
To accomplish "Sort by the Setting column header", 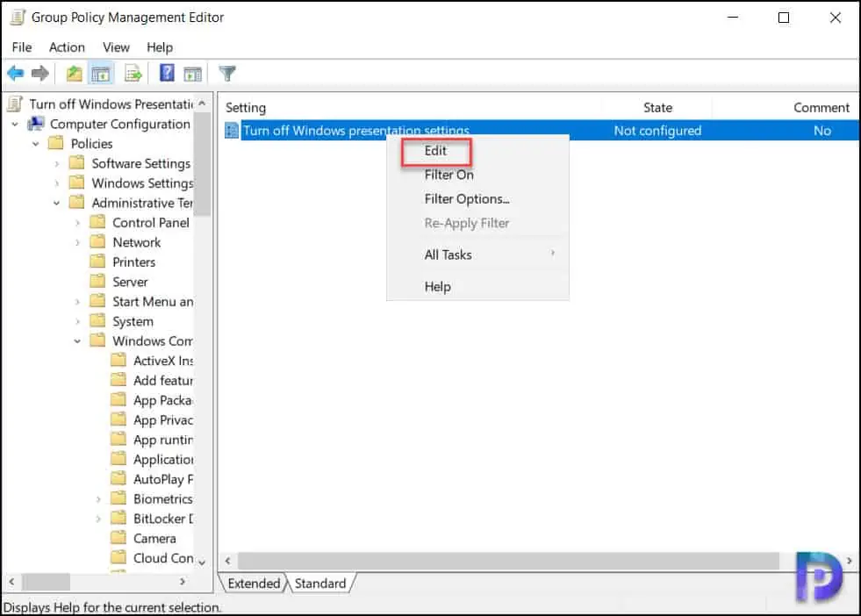I will [246, 108].
